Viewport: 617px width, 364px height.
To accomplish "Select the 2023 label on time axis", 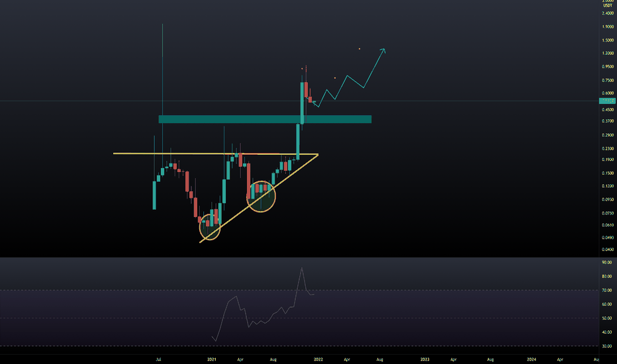I will 425,359.
